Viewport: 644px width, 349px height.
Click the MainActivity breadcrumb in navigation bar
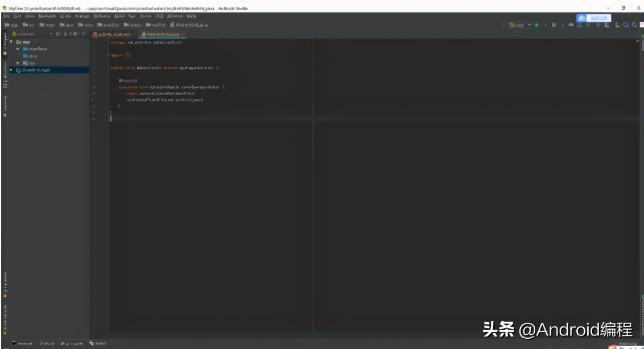point(189,25)
